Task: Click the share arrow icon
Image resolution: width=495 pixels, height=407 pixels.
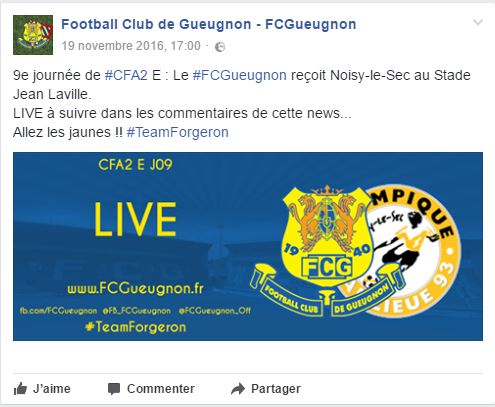Action: pos(238,389)
